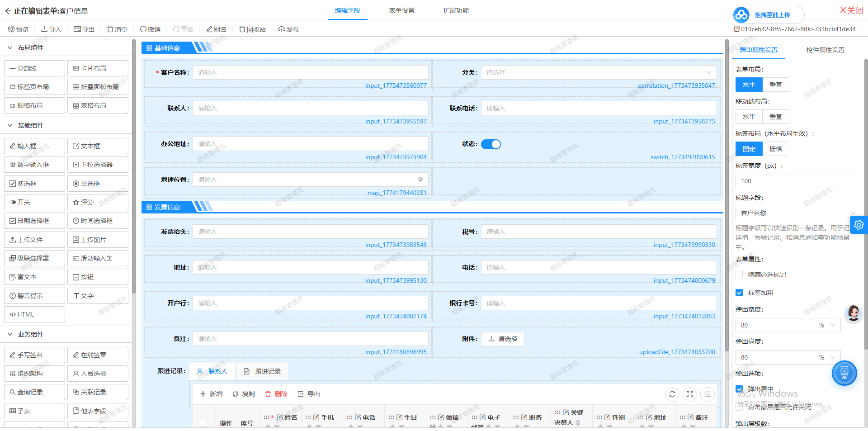The width and height of the screenshot is (868, 431).
Task: Click 新增 in the subtable toolbar
Action: coord(212,394)
